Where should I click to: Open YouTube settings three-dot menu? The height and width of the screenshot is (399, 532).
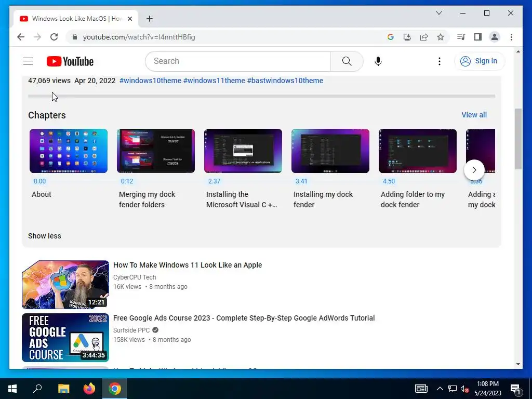440,61
